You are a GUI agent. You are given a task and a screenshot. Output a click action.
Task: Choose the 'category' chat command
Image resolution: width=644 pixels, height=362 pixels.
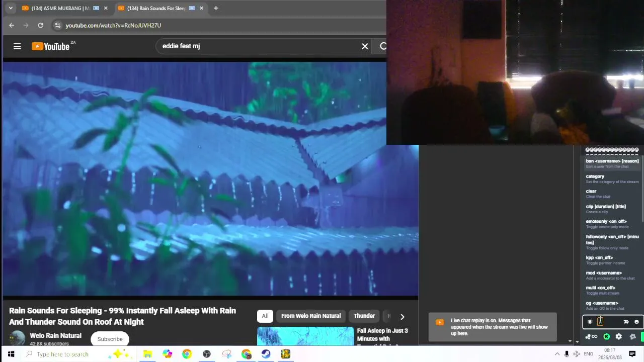tap(612, 178)
